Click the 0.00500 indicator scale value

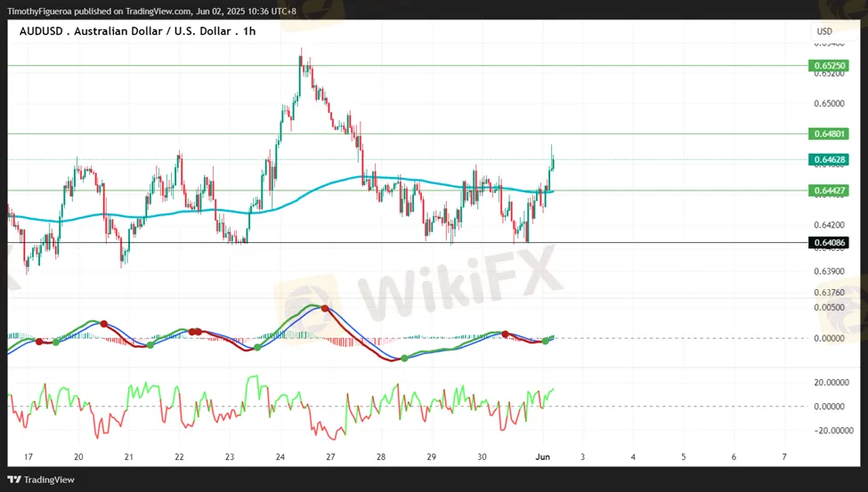pyautogui.click(x=828, y=307)
